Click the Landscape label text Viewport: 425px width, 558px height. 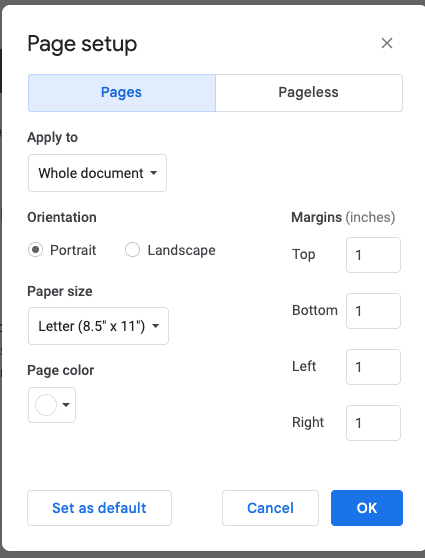(182, 250)
